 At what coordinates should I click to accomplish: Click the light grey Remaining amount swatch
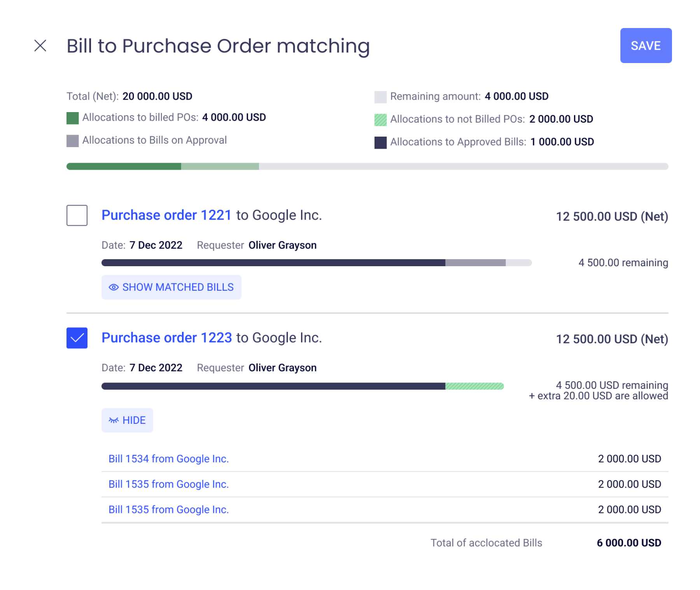(380, 97)
